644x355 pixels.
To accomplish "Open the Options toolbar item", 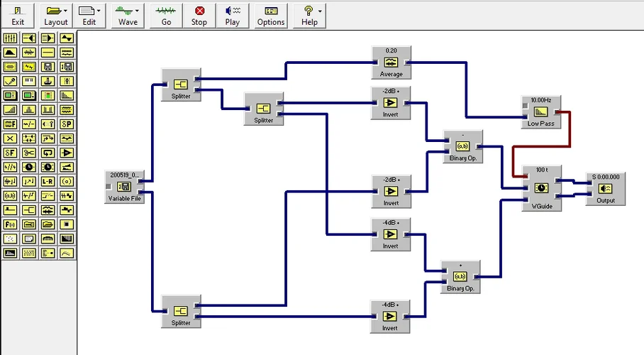I will [x=271, y=16].
